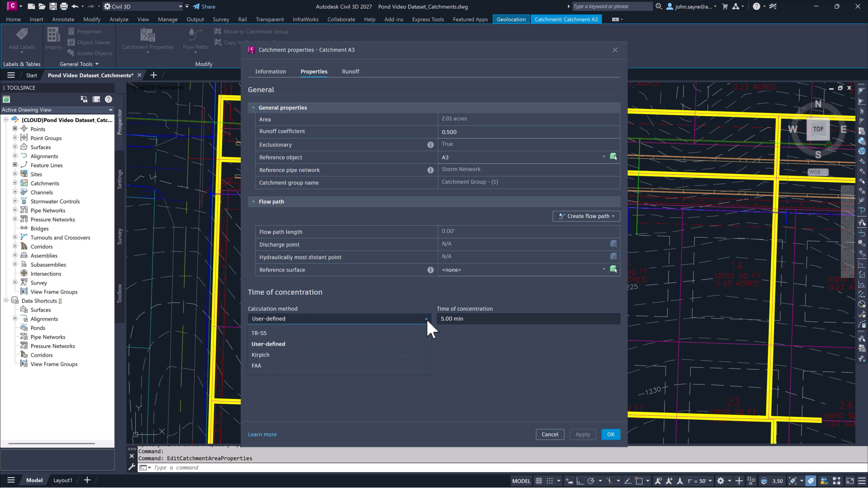The height and width of the screenshot is (488, 868).
Task: Click the search magnifier icon in title bar
Action: (658, 6)
